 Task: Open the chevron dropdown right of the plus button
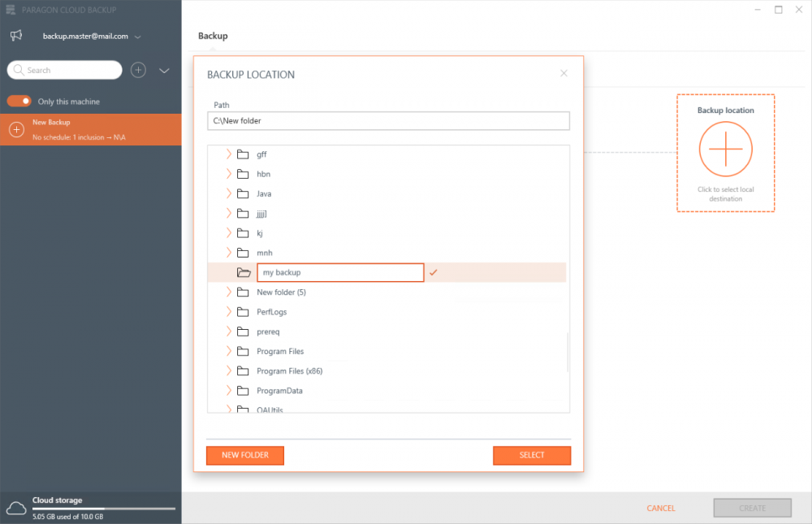(x=163, y=71)
